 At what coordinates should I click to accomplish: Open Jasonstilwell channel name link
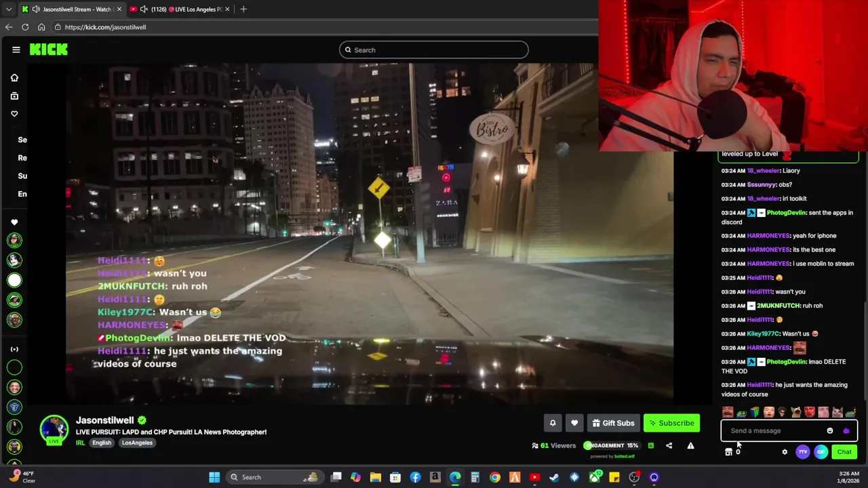104,420
